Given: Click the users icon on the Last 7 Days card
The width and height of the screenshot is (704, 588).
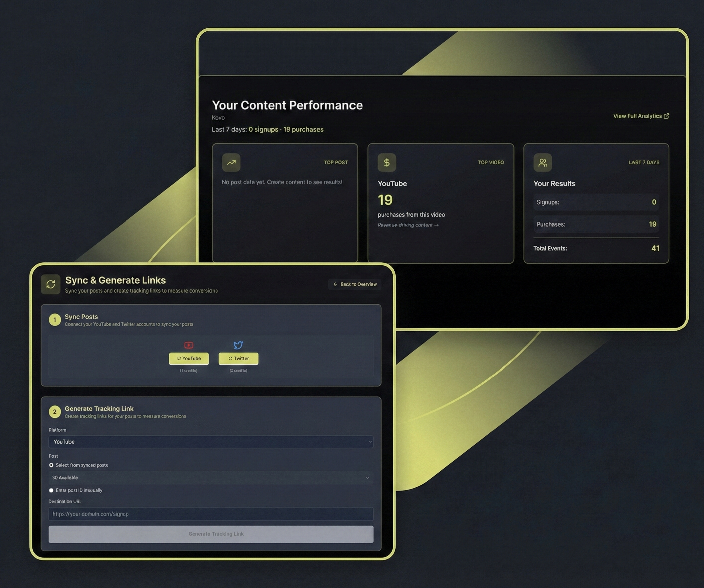Looking at the screenshot, I should [x=542, y=163].
